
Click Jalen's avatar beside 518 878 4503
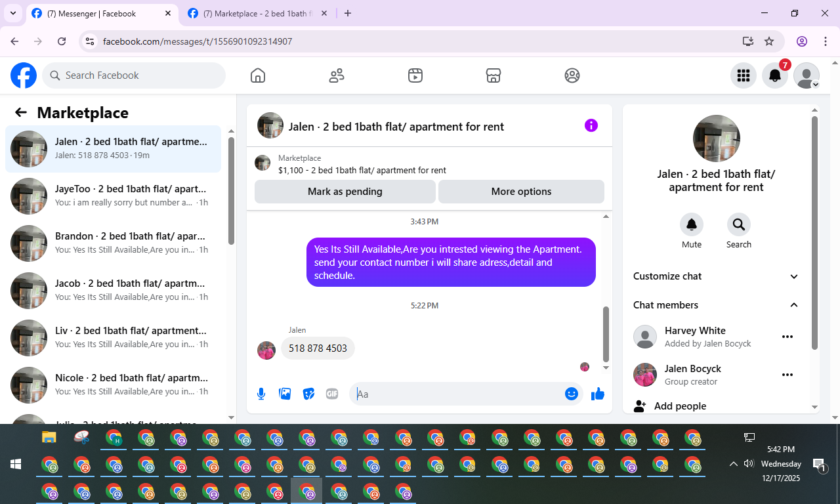(x=266, y=350)
